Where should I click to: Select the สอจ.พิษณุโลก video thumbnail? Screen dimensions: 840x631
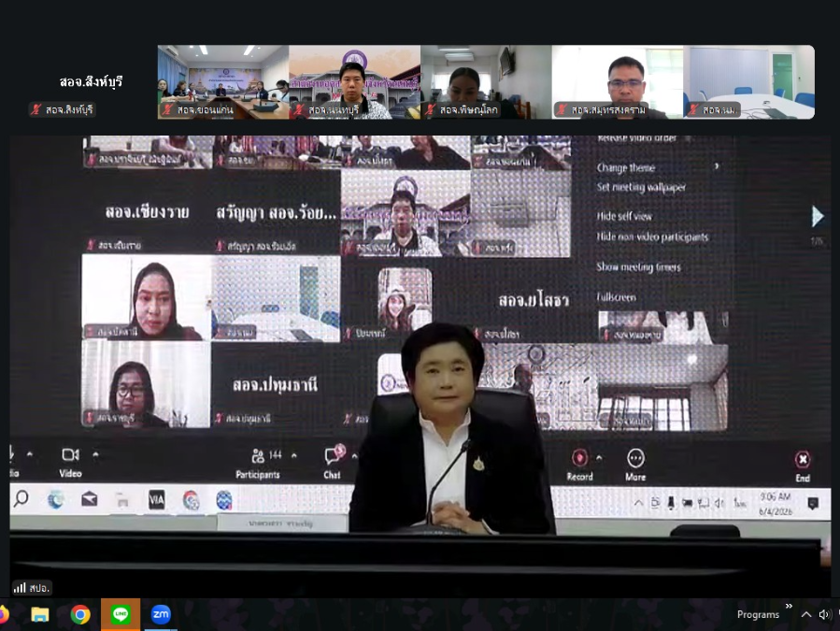[486, 82]
